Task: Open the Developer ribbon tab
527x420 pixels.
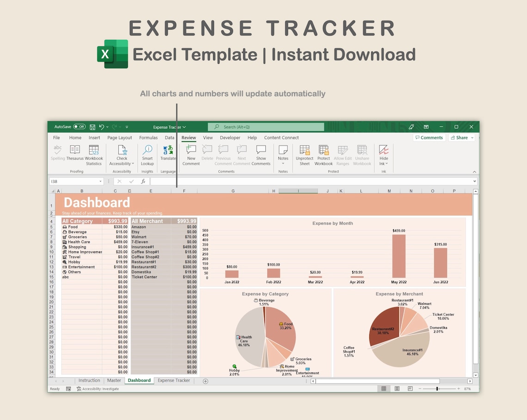Action: point(230,137)
